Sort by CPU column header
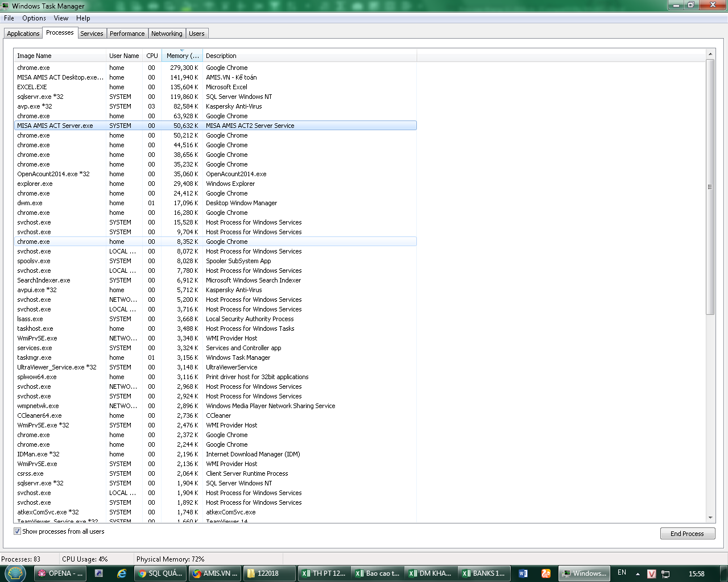The height and width of the screenshot is (582, 728). (152, 56)
